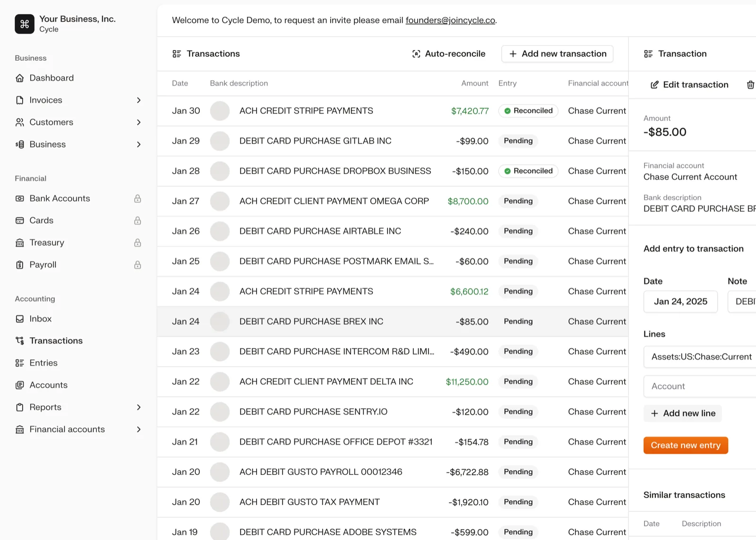
Task: Select the CLIENT PAYMENT OMEGA CORP row
Action: tap(393, 201)
